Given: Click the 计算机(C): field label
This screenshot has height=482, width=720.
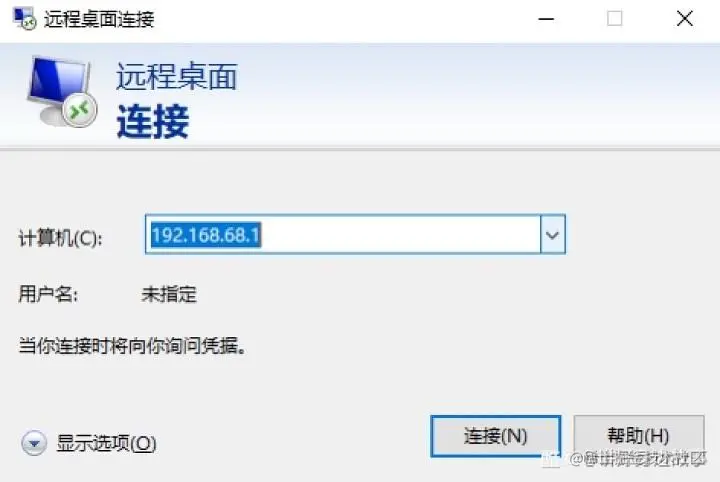Looking at the screenshot, I should 60,238.
